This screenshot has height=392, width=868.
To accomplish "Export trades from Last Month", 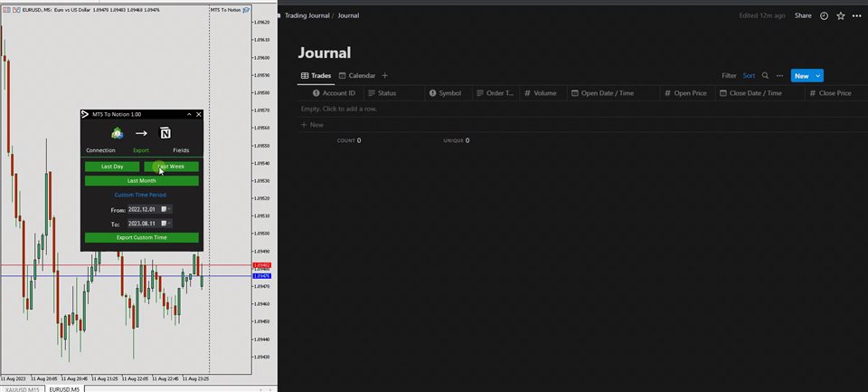I will pyautogui.click(x=142, y=181).
